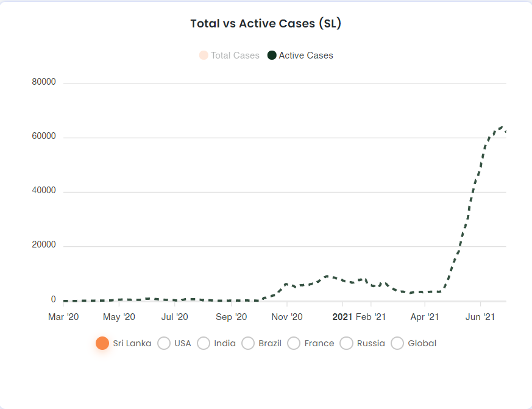The image size is (532, 409).
Task: Click the active cases peak near June 2021
Action: point(502,127)
